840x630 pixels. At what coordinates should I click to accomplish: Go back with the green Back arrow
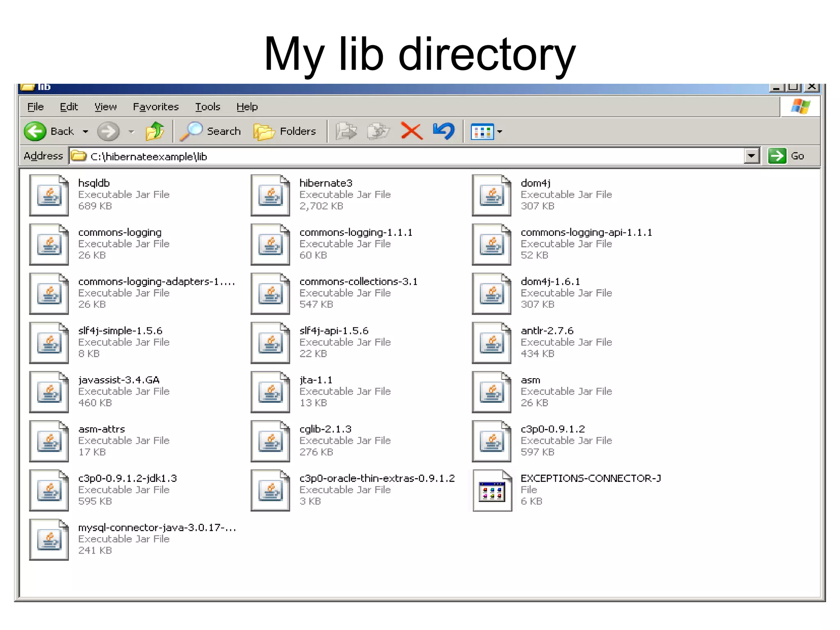[35, 132]
